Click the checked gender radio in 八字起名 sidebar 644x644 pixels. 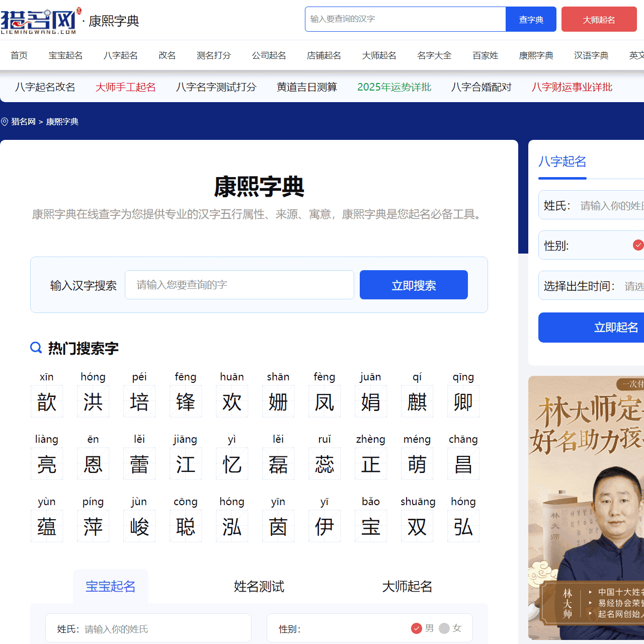[x=638, y=245]
